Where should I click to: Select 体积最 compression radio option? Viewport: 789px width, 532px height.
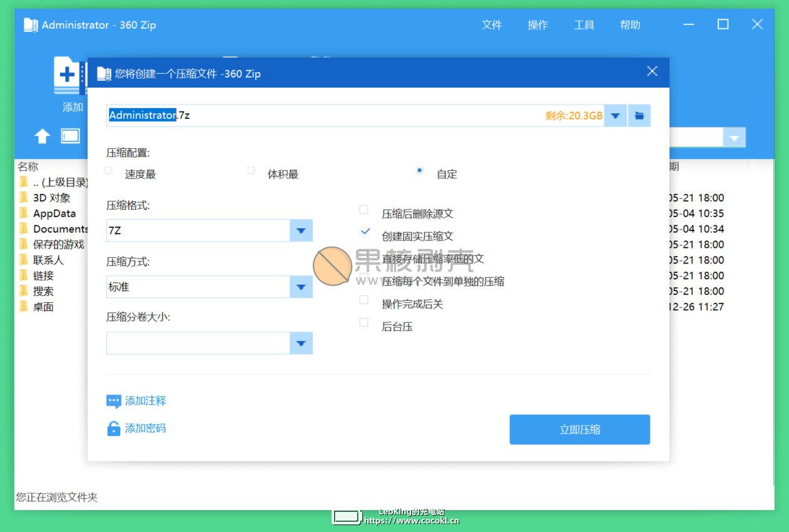pos(251,170)
